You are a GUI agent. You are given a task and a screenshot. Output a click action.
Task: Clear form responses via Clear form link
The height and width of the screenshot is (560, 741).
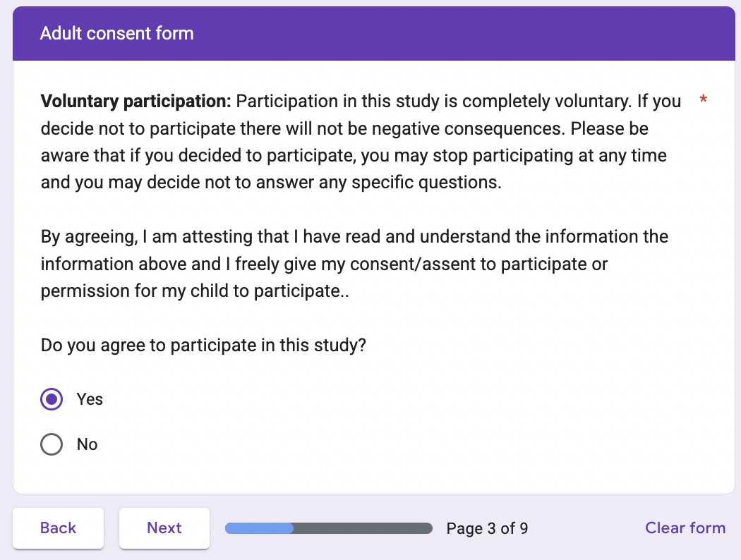685,528
